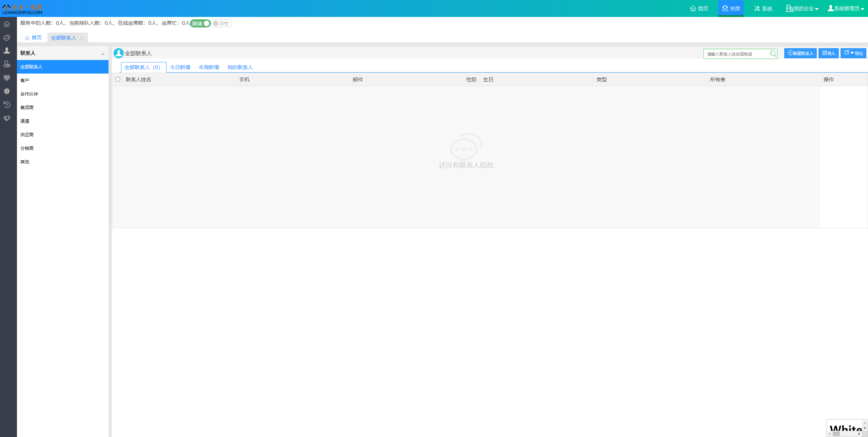Click the LEXIANGZHIYOU.COM logo
Image resolution: width=868 pixels, height=437 pixels.
point(22,9)
